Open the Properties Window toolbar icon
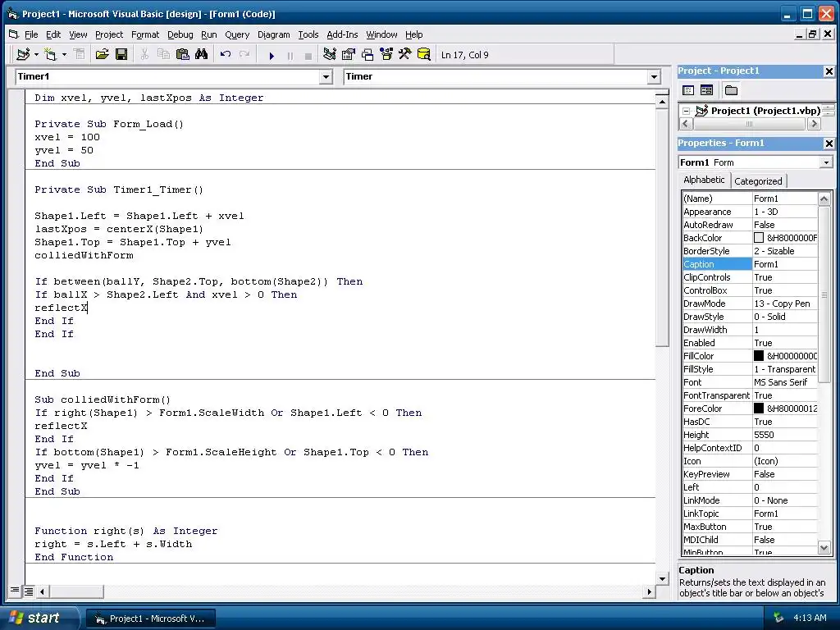Image resolution: width=840 pixels, height=630 pixels. (x=348, y=54)
